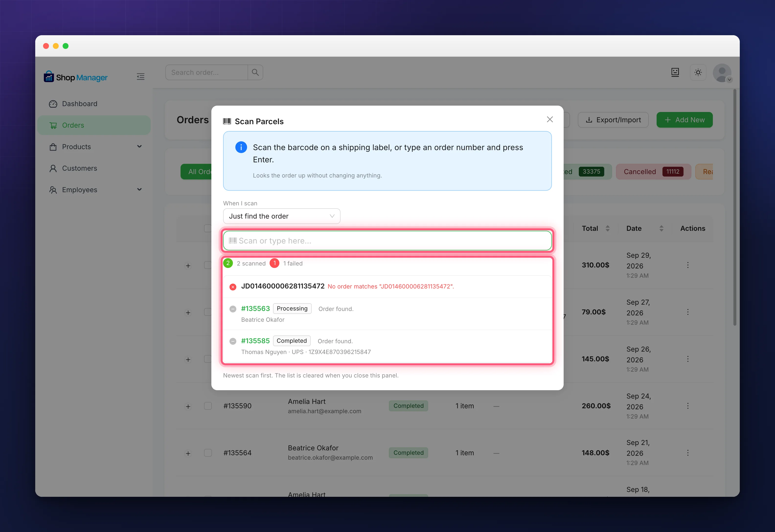The image size is (775, 532).
Task: Expand the row for order #135564
Action: [x=188, y=453]
